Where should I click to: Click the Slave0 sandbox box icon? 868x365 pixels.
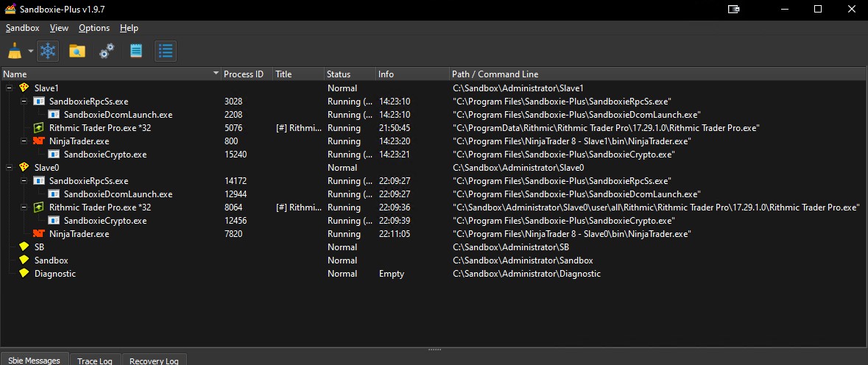(x=24, y=168)
